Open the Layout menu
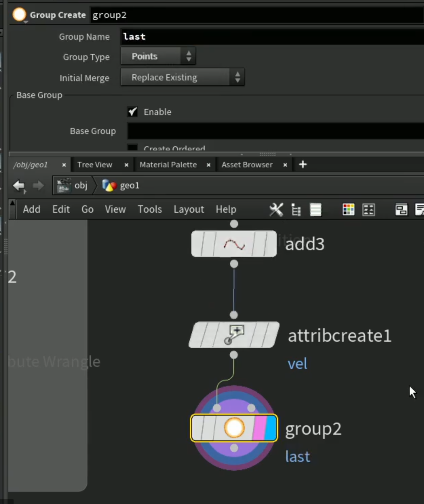 coord(189,209)
